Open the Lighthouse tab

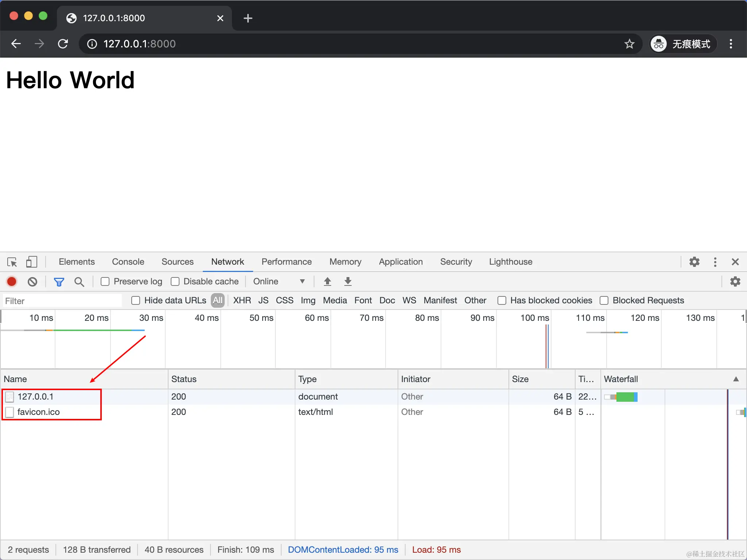tap(510, 262)
